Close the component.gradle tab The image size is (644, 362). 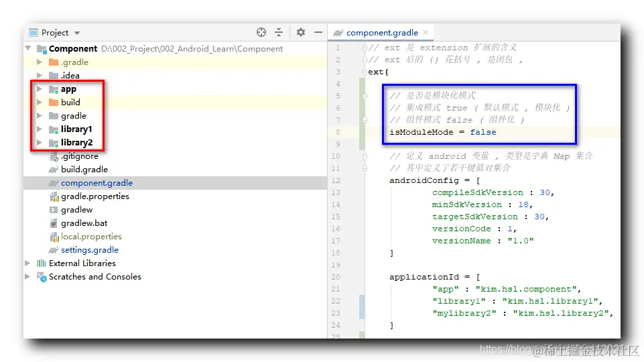click(426, 32)
